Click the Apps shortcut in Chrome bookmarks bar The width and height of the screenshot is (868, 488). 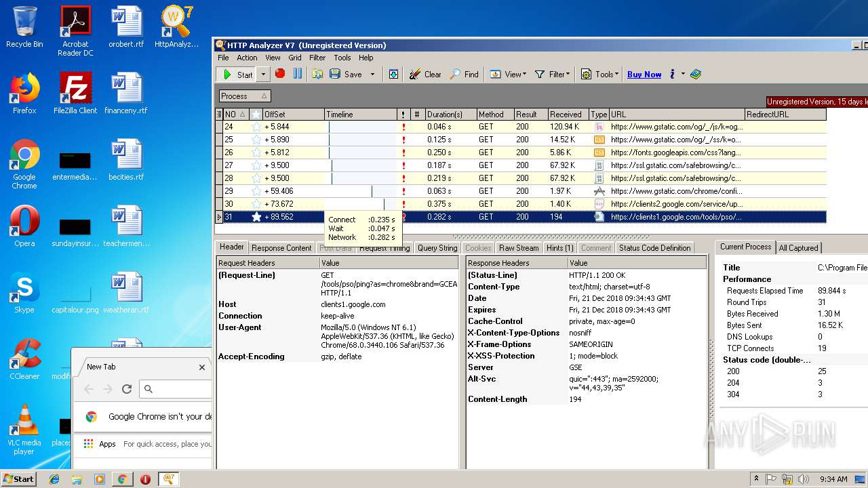click(x=100, y=444)
